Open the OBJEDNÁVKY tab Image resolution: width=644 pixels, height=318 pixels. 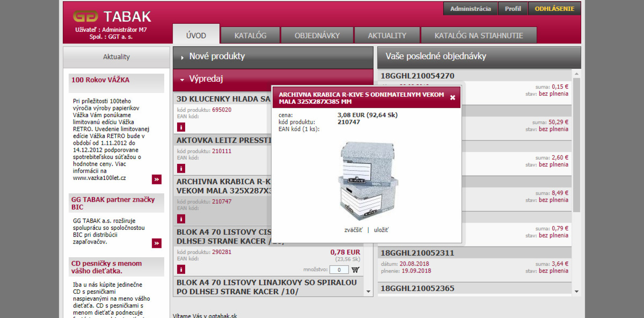(x=317, y=35)
